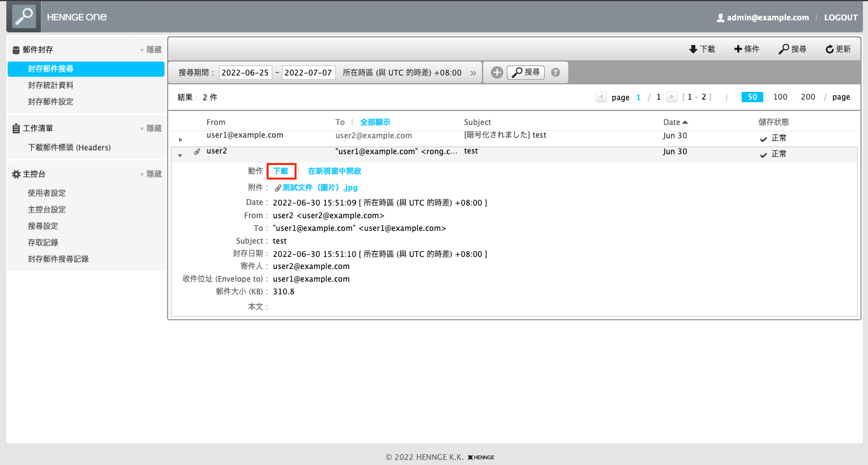Click admin@example.com account text
The image size is (868, 465).
[x=768, y=18]
